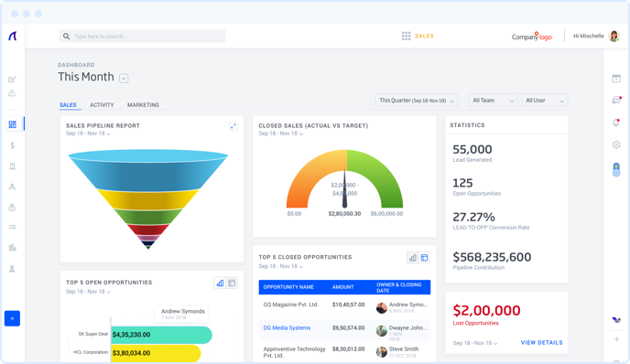Click the AMOUNT column header
630x364 pixels.
[342, 287]
